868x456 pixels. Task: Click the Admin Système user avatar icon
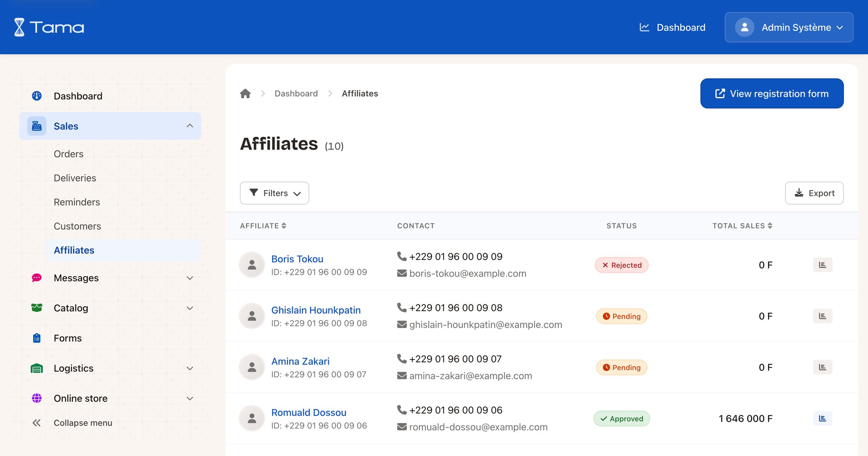tap(744, 27)
